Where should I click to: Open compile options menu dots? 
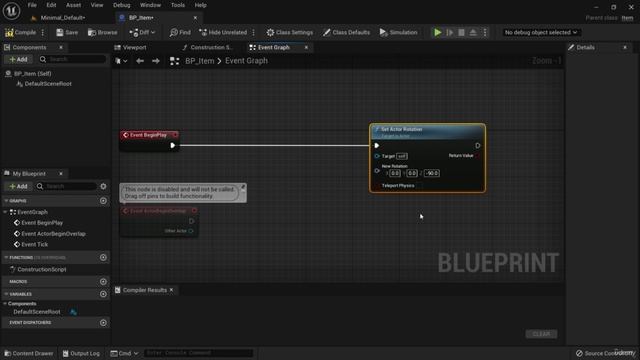point(43,32)
